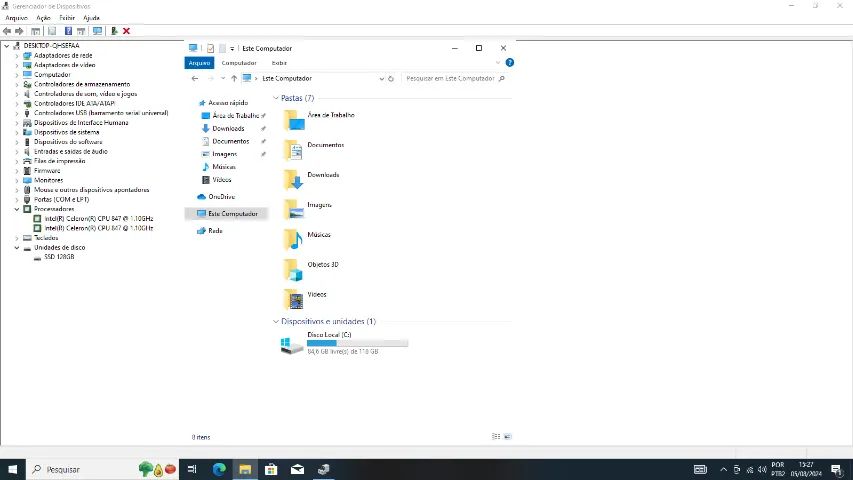Select Portas (COM e LPT) item
Viewport: 853px width, 480px height.
61,200
